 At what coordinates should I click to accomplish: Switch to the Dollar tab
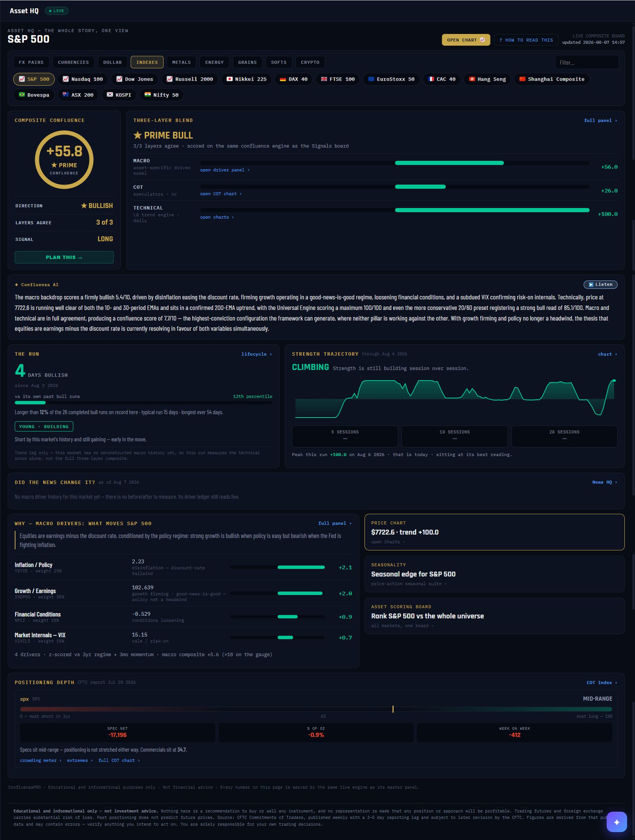112,62
